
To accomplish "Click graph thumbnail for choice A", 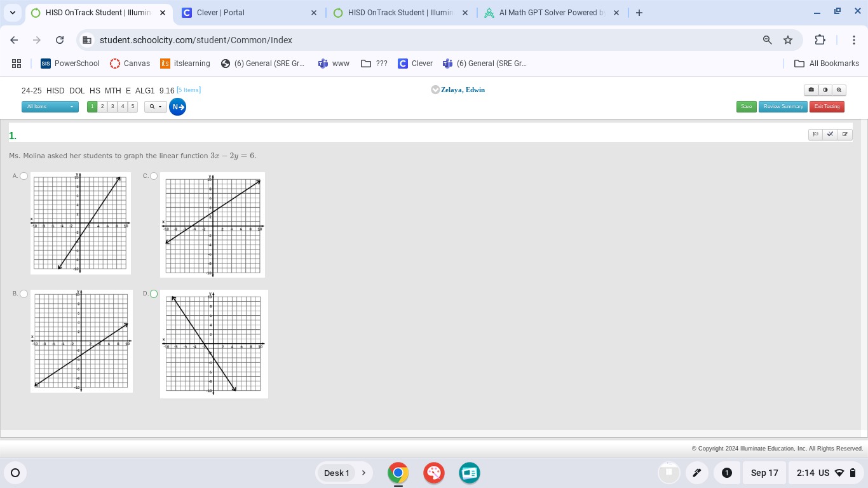I will (81, 223).
